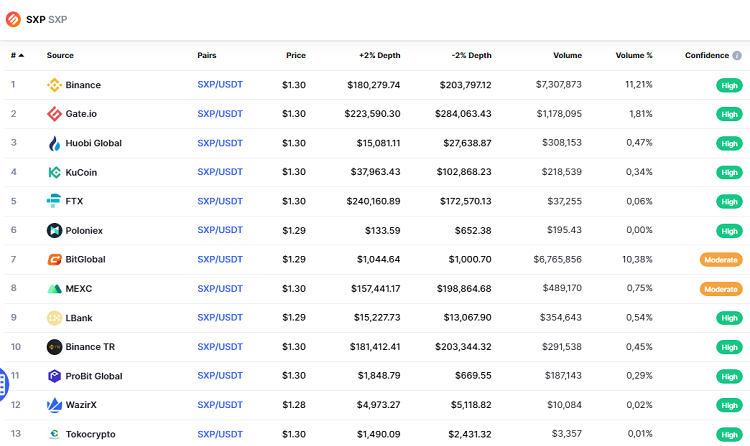Click the High badge for WazirX row

(x=729, y=405)
